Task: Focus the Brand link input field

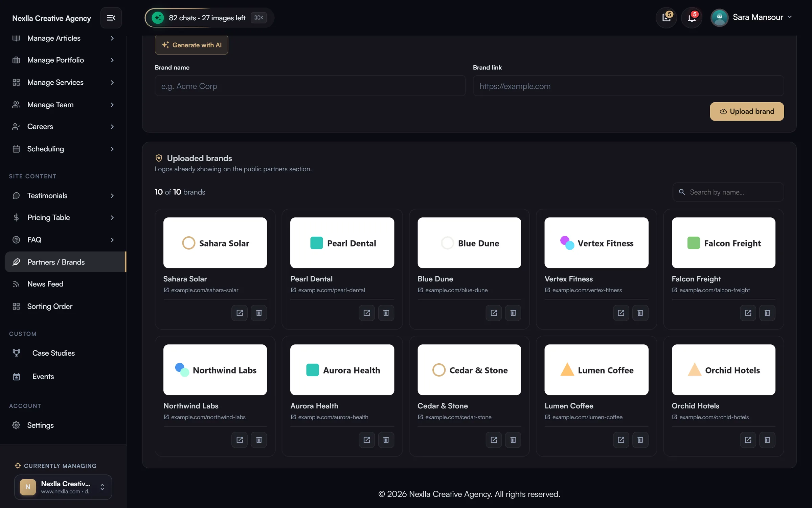Action: (628, 86)
